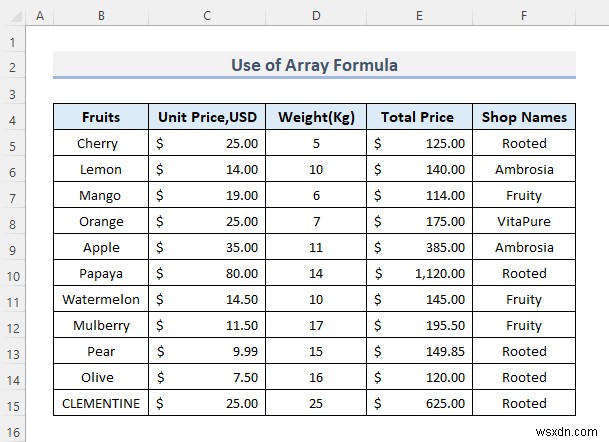Click the Select All corner triangle
Screen dimensions: 609x442
[x=12, y=16]
